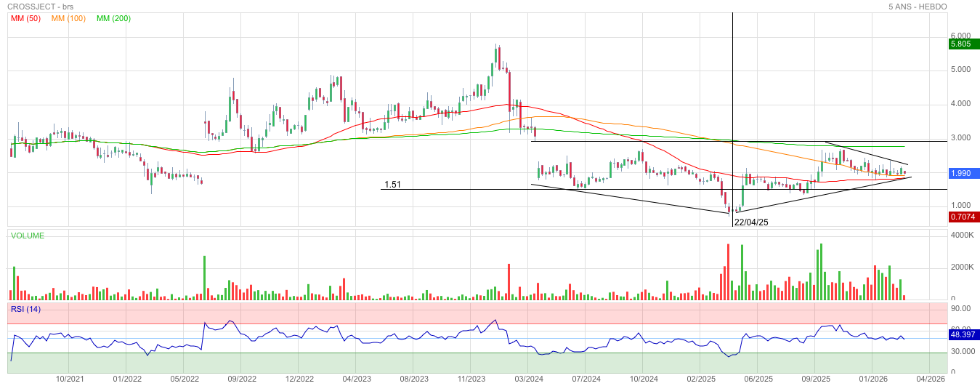
Task: Click the 02/2025 date axis label
Action: pos(701,379)
